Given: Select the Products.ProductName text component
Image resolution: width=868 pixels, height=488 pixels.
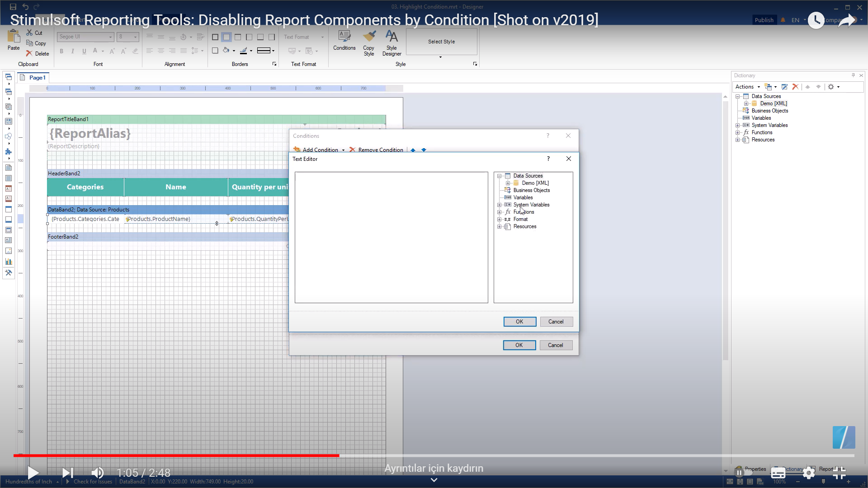Looking at the screenshot, I should point(176,219).
